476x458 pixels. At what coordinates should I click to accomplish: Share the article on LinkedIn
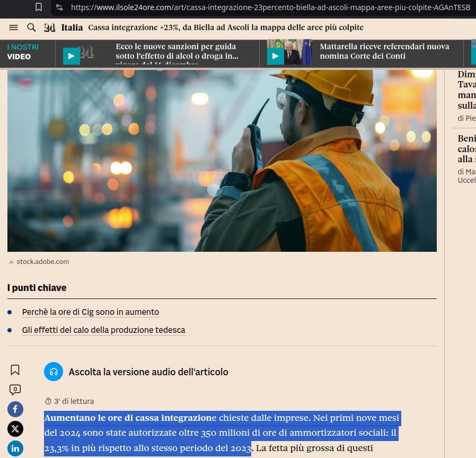(x=15, y=448)
